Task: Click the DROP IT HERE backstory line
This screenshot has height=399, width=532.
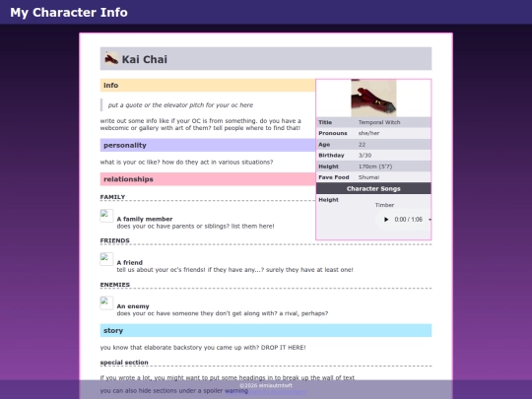Action: click(x=203, y=348)
